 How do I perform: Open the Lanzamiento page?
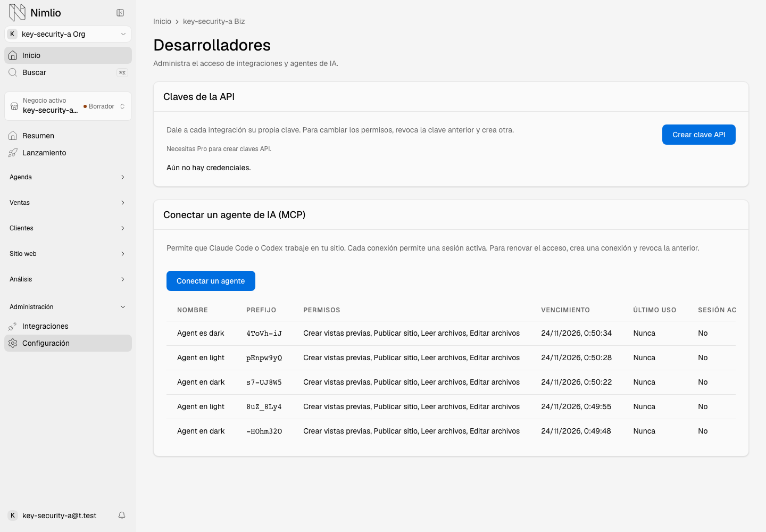68,153
